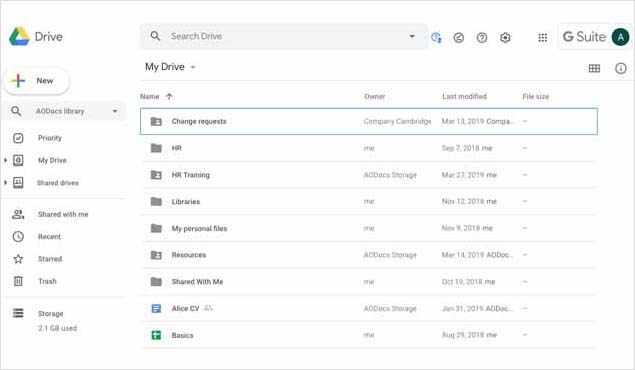
Task: Reverse sort direction arrow next to Name
Action: coord(169,96)
